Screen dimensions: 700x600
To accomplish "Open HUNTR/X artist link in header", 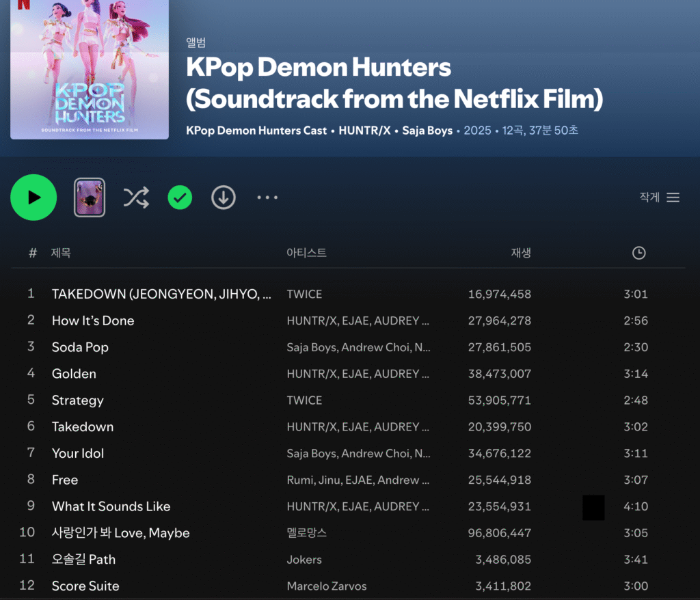I will (x=364, y=131).
